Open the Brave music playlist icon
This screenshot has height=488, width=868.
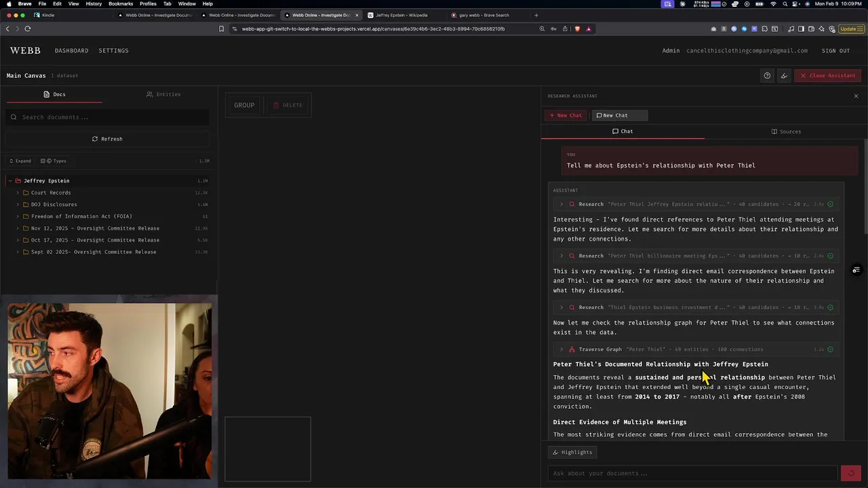coord(791,28)
